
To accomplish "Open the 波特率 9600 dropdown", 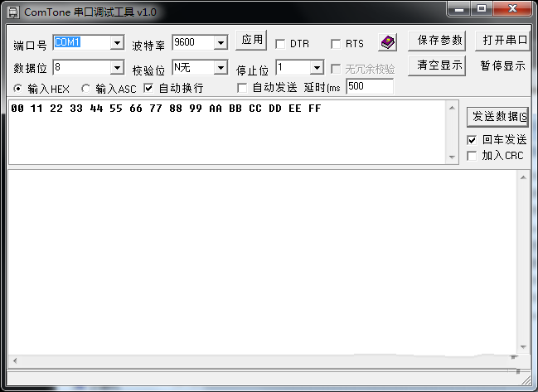I will tap(221, 43).
